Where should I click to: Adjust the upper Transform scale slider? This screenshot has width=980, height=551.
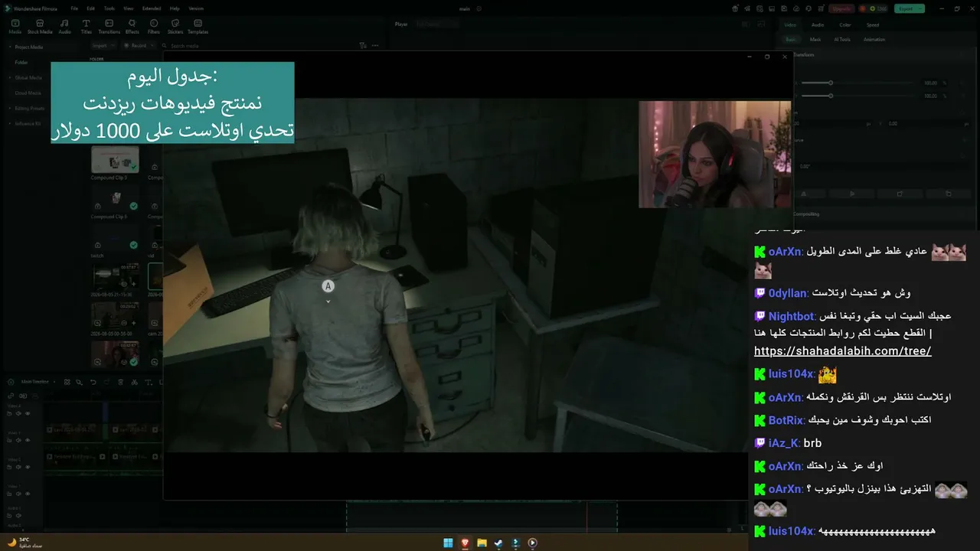pos(830,83)
